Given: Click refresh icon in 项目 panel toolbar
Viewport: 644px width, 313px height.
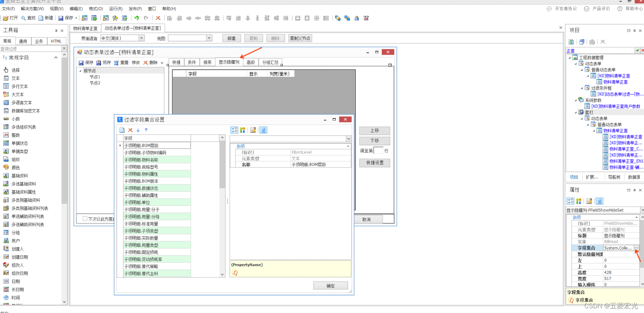Looking at the screenshot, I should (x=571, y=42).
